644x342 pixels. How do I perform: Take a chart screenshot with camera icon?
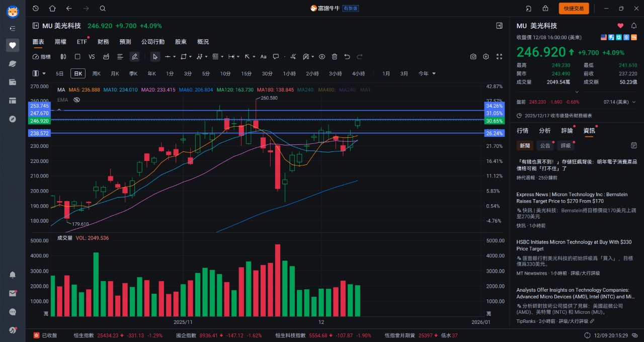[473, 57]
